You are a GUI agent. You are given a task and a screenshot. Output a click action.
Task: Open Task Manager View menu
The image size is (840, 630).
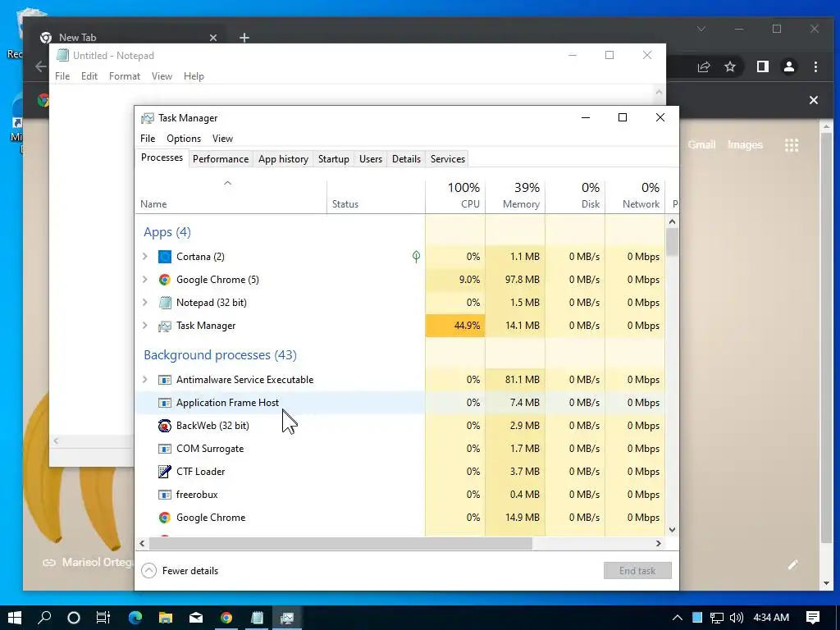pyautogui.click(x=222, y=139)
